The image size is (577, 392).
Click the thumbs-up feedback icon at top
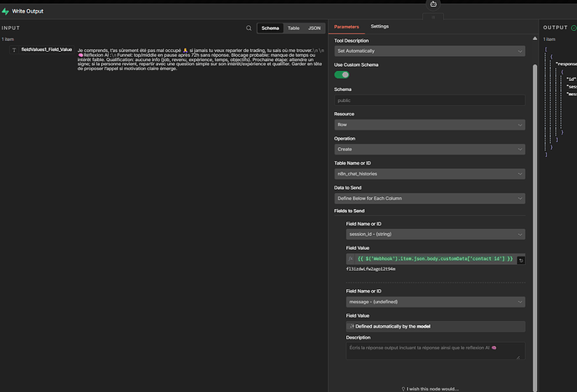432,3
